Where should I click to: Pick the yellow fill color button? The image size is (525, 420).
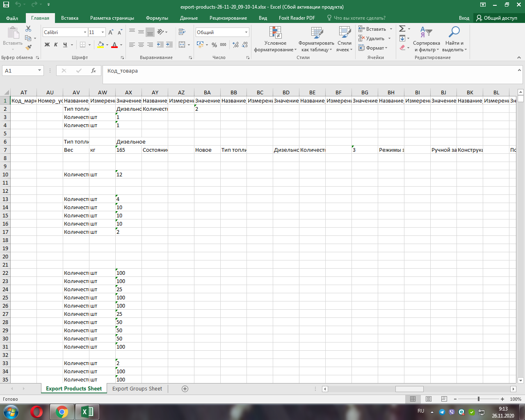pos(100,45)
